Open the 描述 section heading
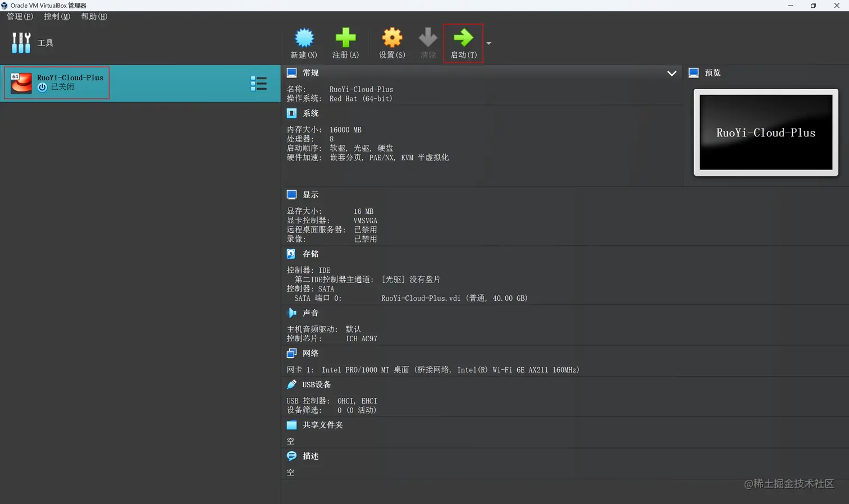Viewport: 849px width, 504px height. pyautogui.click(x=311, y=456)
